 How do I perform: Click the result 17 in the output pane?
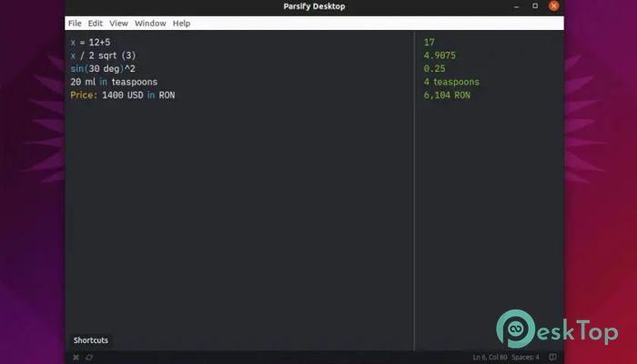[430, 43]
